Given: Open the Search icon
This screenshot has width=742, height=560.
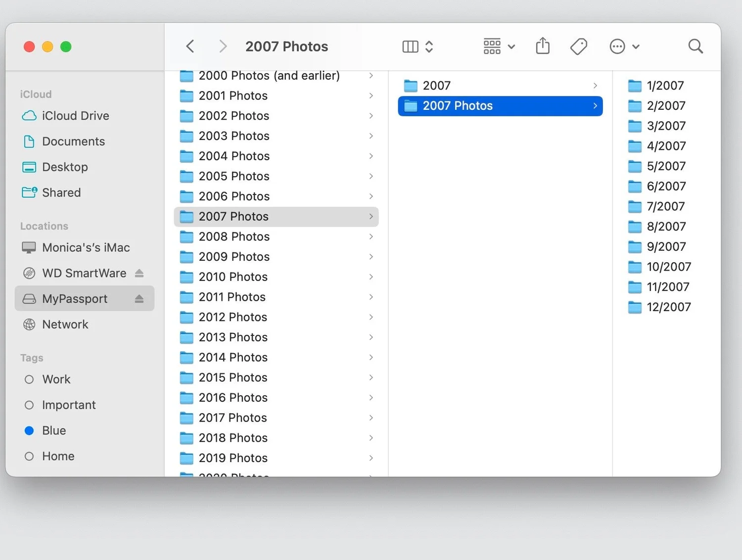Looking at the screenshot, I should (696, 46).
